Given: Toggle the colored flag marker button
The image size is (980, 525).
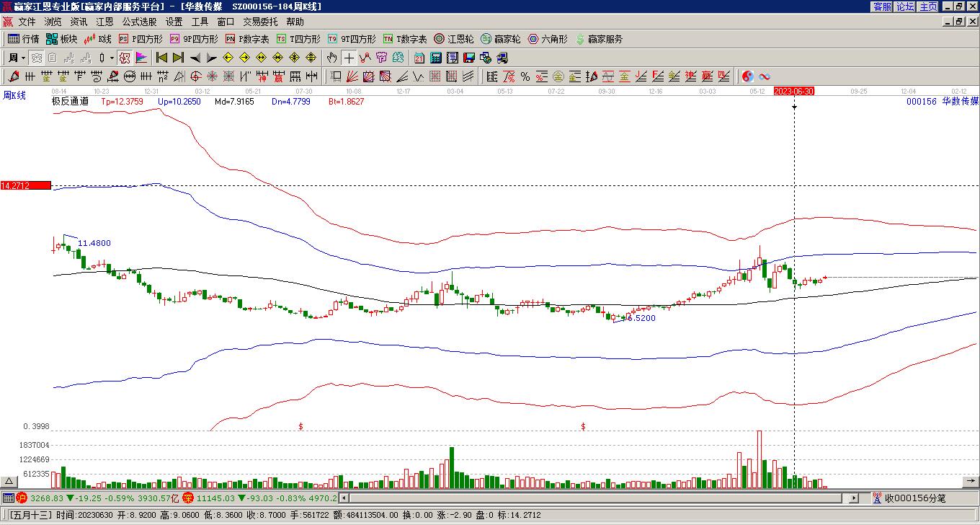Looking at the screenshot, I should pos(141,58).
